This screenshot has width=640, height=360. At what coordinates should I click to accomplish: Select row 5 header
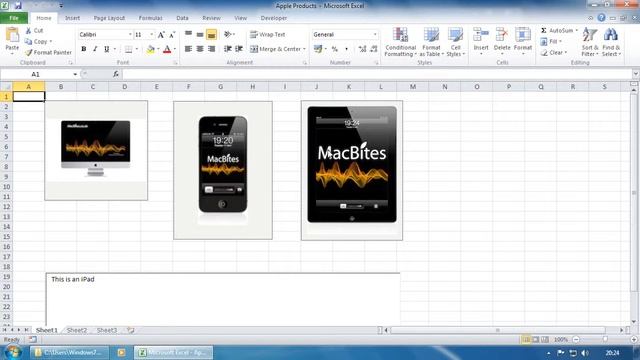(6, 137)
